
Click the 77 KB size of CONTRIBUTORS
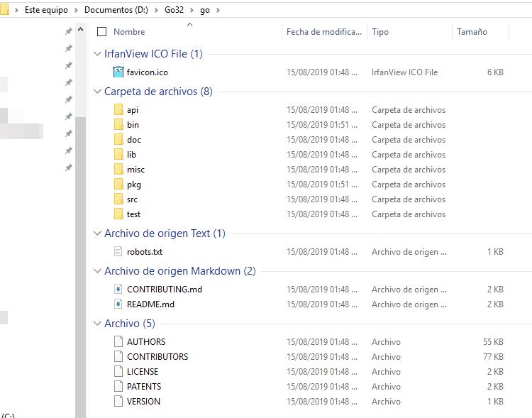[493, 356]
